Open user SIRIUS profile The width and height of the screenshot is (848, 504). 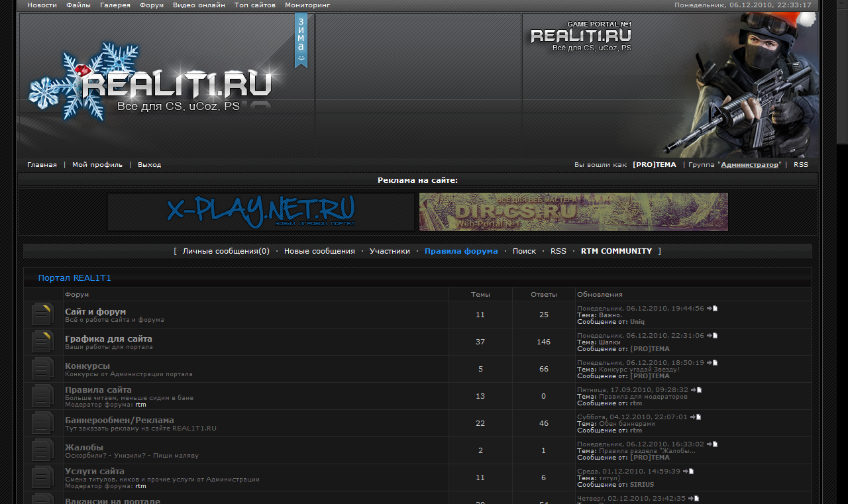point(642,485)
